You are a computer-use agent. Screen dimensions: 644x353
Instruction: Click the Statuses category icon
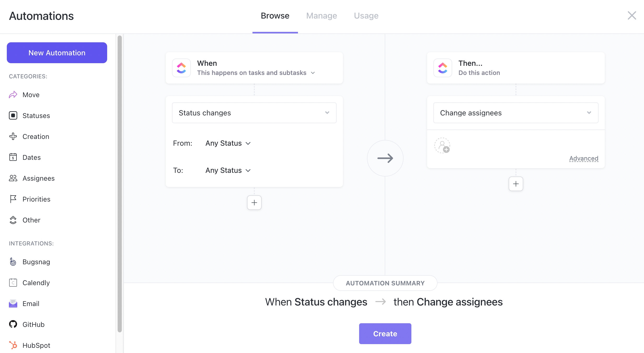13,115
